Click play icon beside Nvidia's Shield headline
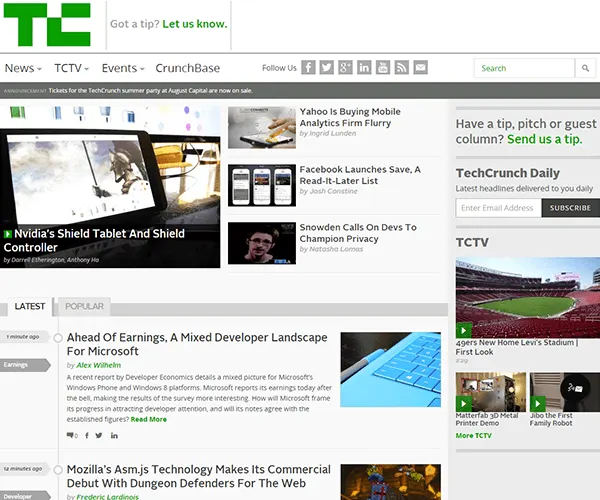 [x=8, y=234]
